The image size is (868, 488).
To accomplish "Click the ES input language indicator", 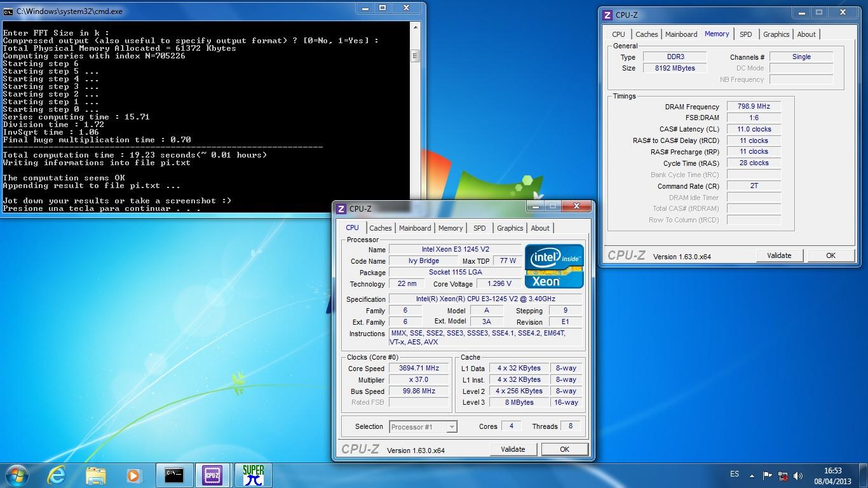I will point(735,474).
